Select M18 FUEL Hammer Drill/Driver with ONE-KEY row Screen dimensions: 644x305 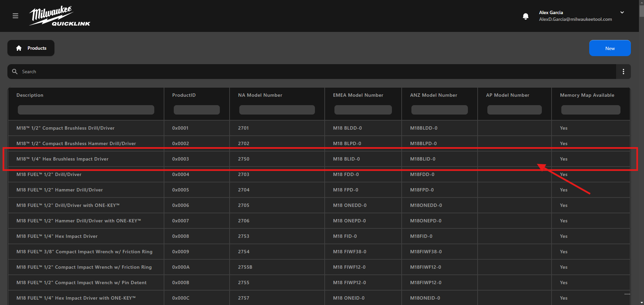(319, 221)
